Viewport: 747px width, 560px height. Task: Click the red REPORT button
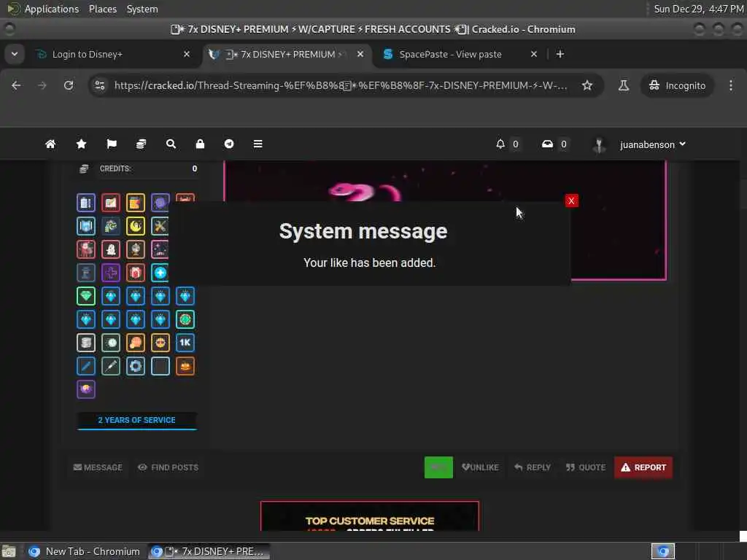tap(643, 467)
